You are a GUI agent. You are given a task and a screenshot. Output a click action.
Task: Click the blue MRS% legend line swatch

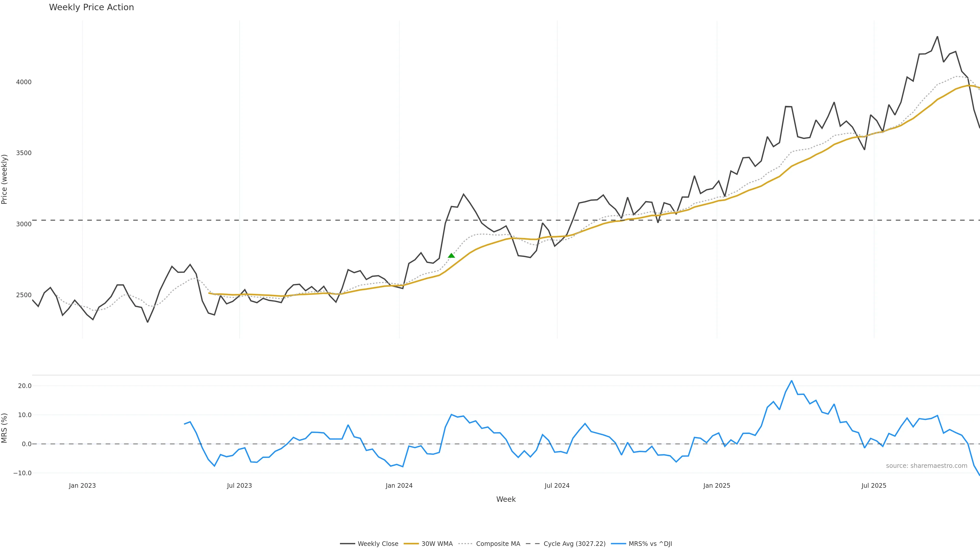click(x=618, y=544)
